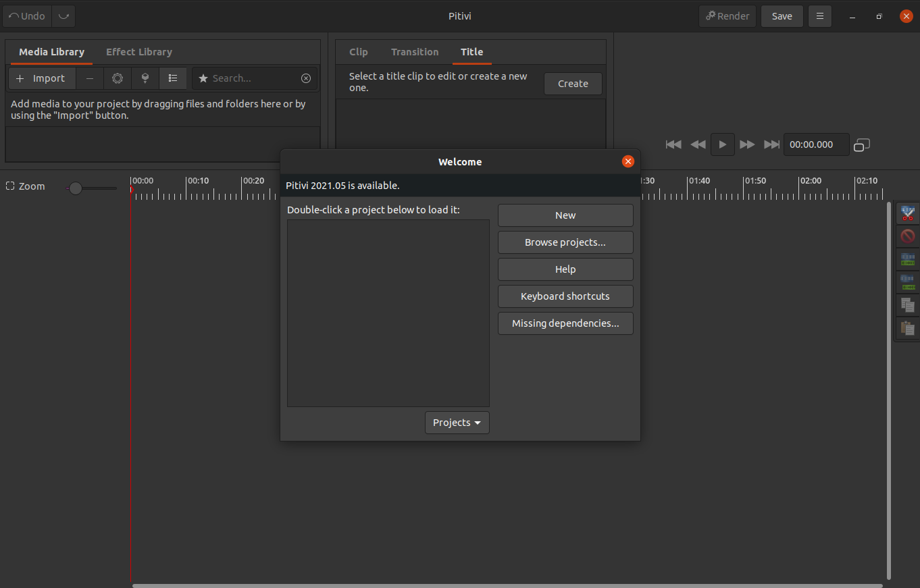Open the Effect Library tab
This screenshot has height=588, width=920.
point(139,52)
